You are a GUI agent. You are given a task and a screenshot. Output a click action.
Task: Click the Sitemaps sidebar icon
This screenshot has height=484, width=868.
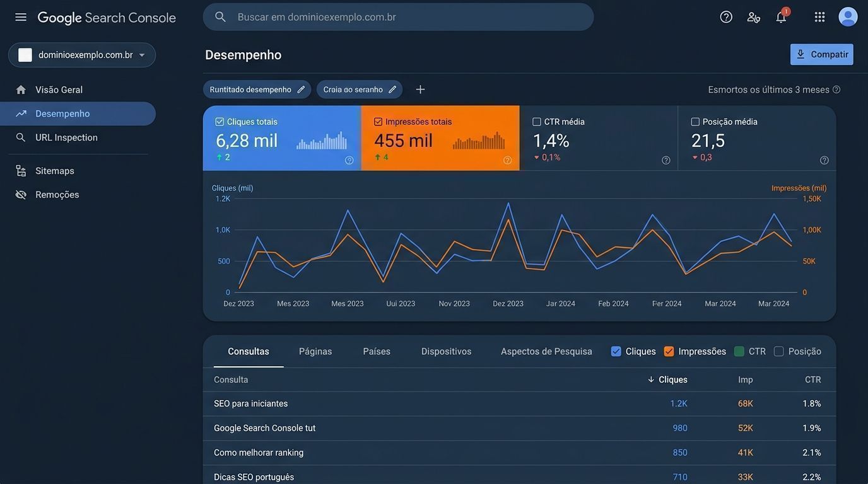pyautogui.click(x=21, y=171)
